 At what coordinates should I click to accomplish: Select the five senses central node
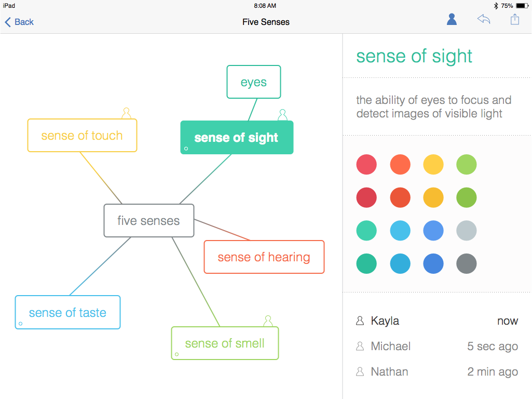[x=149, y=220]
